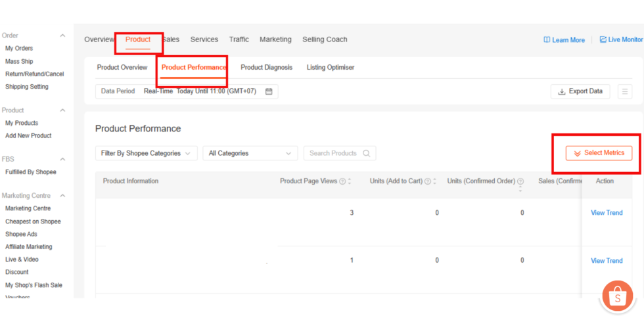Sort by Units (Confirmed Order) arrows
The height and width of the screenshot is (322, 644).
point(520,189)
